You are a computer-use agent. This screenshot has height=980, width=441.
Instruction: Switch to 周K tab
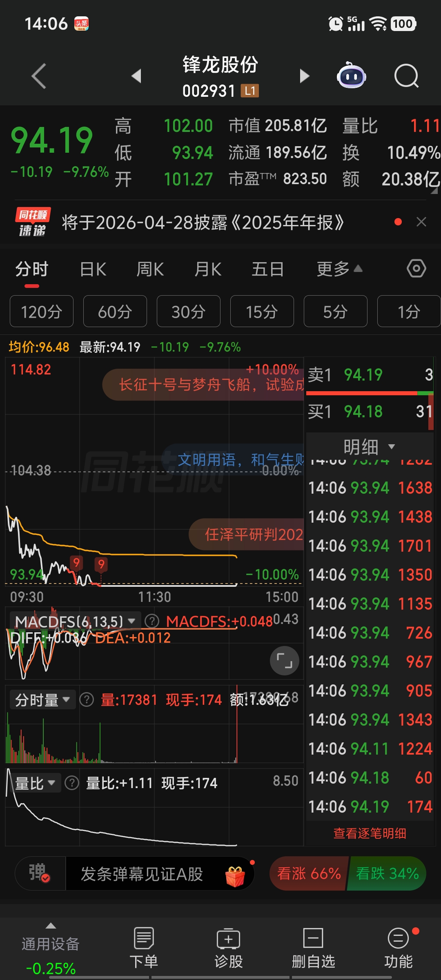[x=150, y=269]
